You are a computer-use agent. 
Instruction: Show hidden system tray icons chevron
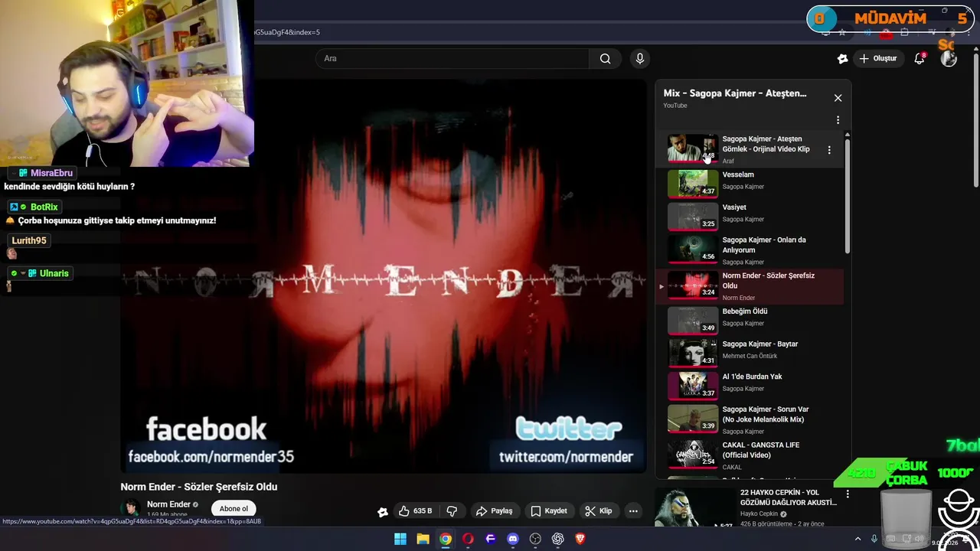tap(857, 539)
